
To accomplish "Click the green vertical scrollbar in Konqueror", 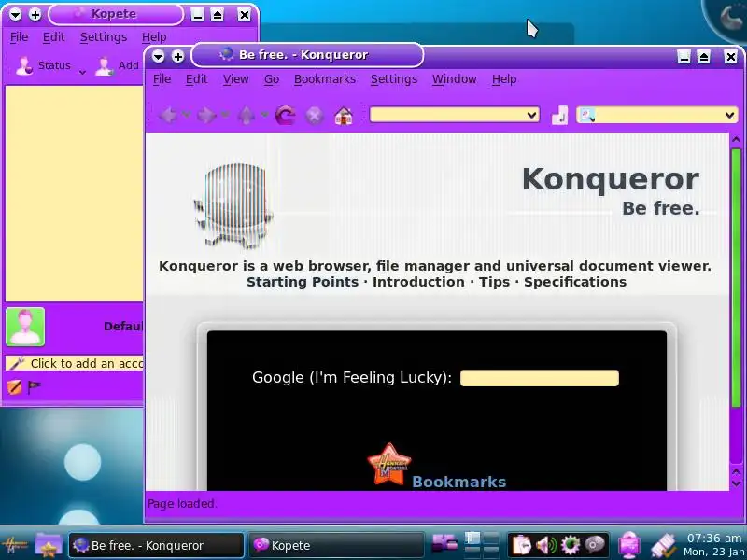I will tap(736, 277).
